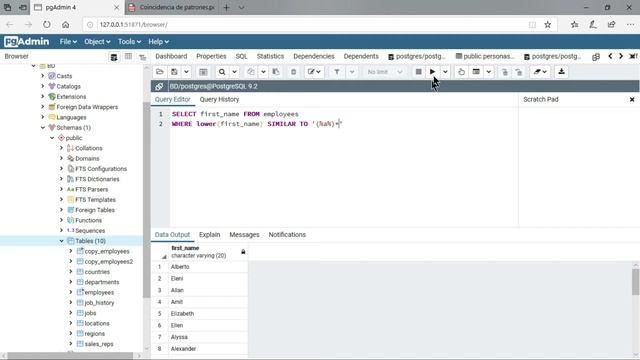This screenshot has height=360, width=640.
Task: Click the cell containing Elizabeth
Action: (207, 313)
